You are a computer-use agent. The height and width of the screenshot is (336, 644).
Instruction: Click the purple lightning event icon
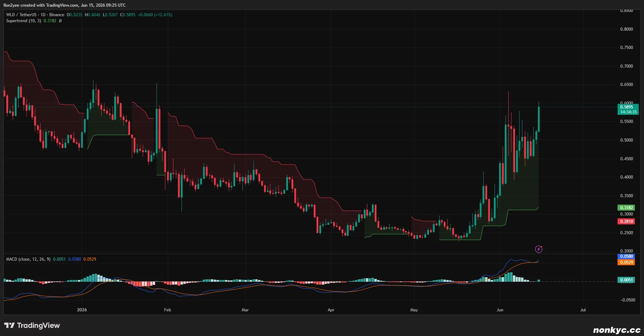(539, 249)
